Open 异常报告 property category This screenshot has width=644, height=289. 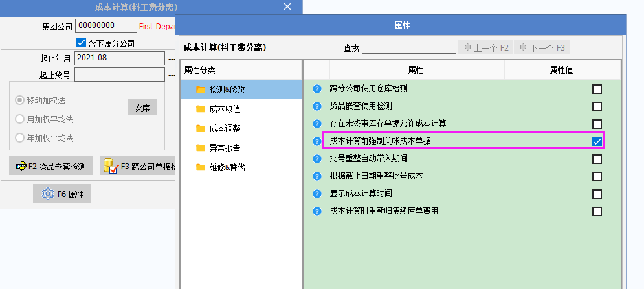[x=241, y=148]
